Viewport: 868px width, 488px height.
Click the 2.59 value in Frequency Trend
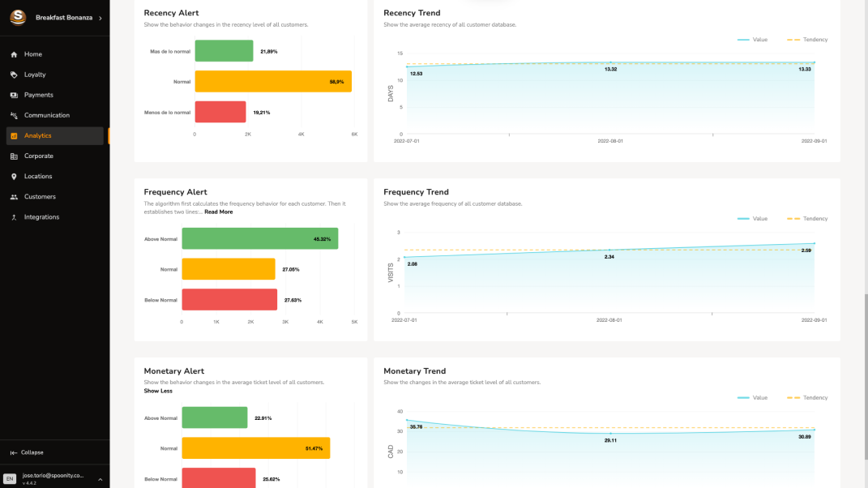(x=806, y=251)
